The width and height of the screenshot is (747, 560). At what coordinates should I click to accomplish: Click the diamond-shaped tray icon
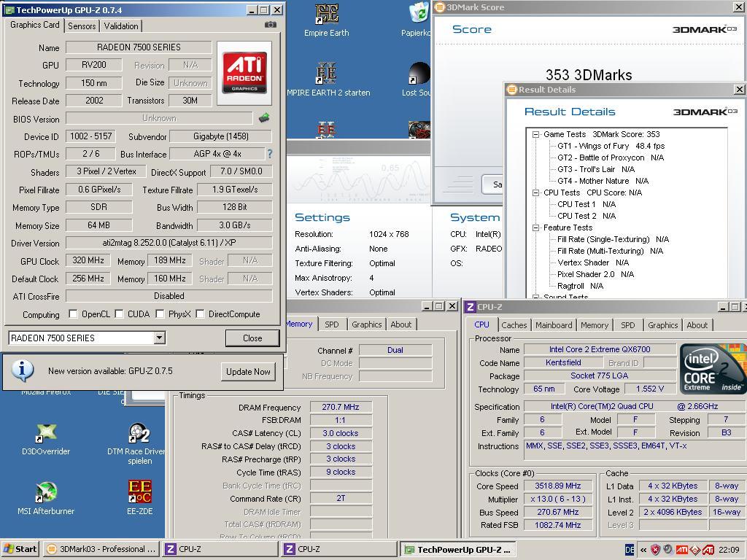tap(694, 550)
